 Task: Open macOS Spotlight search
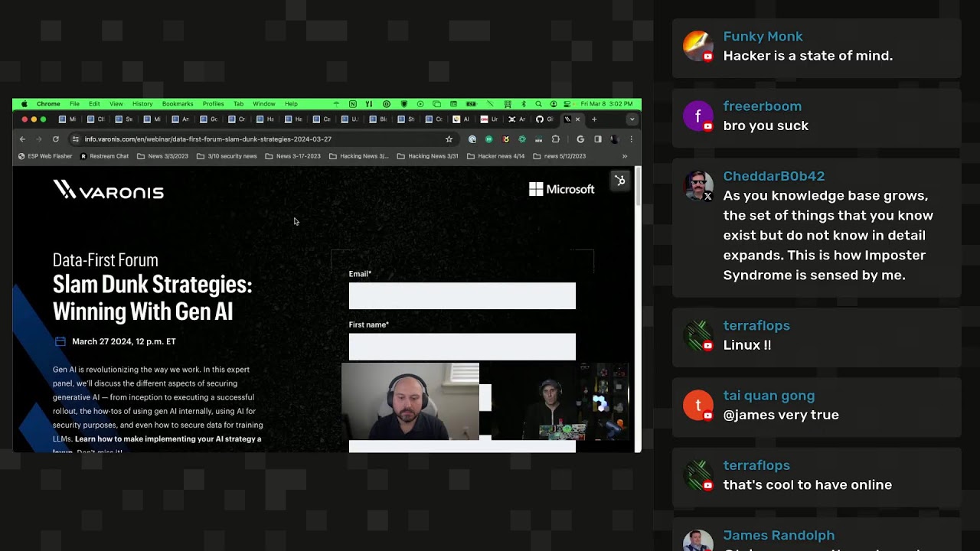(538, 104)
